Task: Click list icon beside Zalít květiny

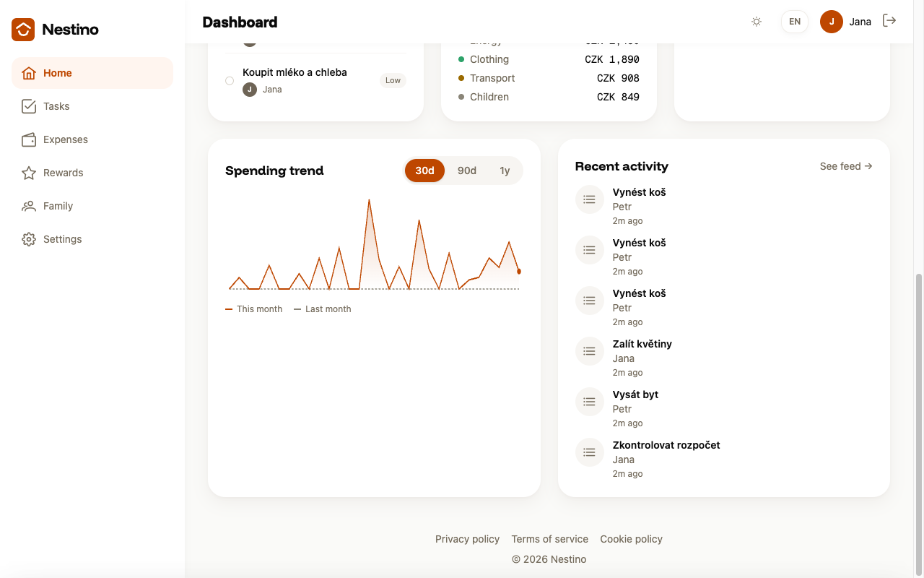Action: click(589, 351)
